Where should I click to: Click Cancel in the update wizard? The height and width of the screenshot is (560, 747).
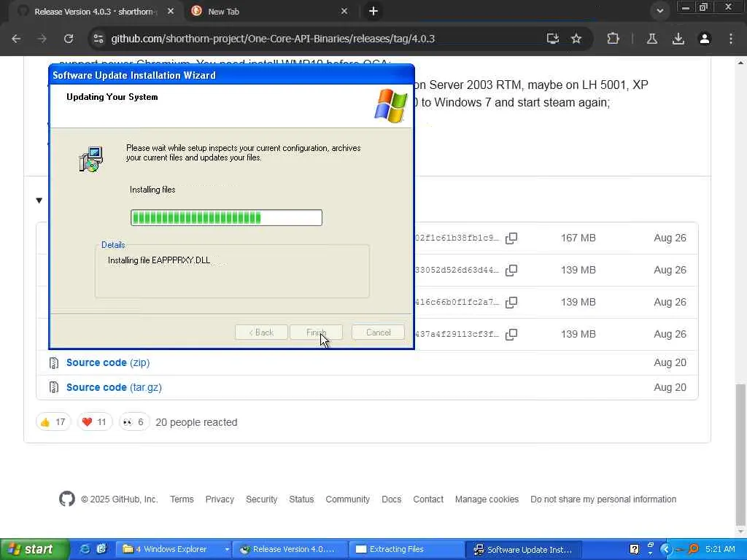(379, 332)
